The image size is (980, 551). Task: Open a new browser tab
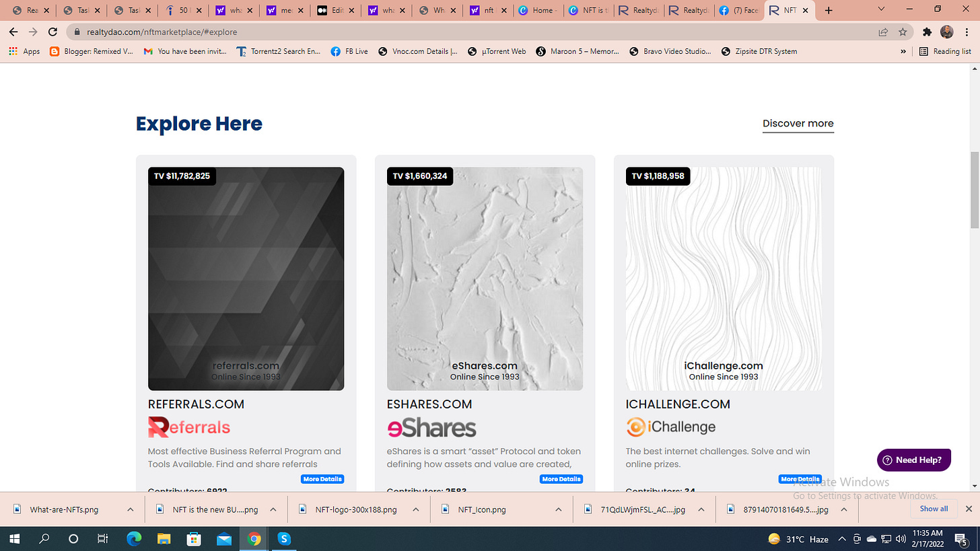point(829,10)
